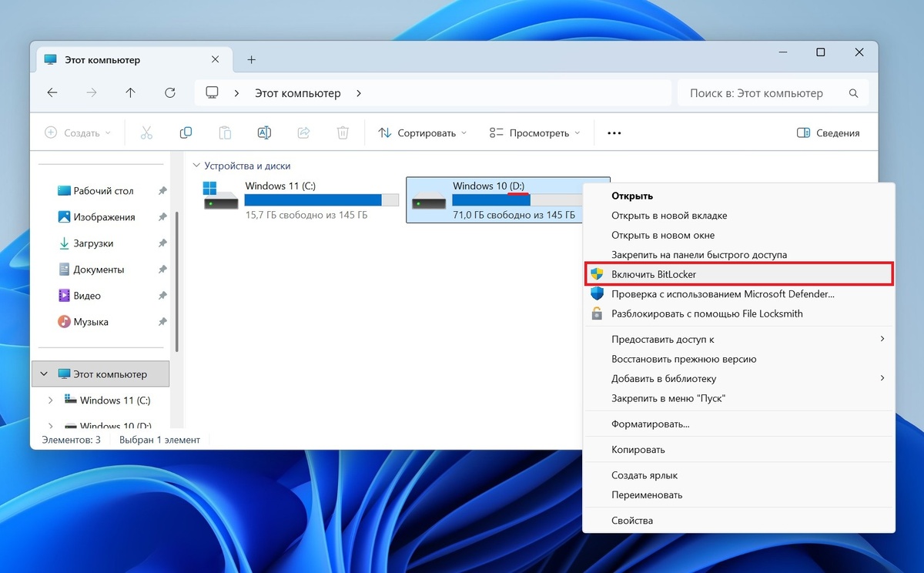Click the Windows 10 (D:) usage bar

[516, 200]
